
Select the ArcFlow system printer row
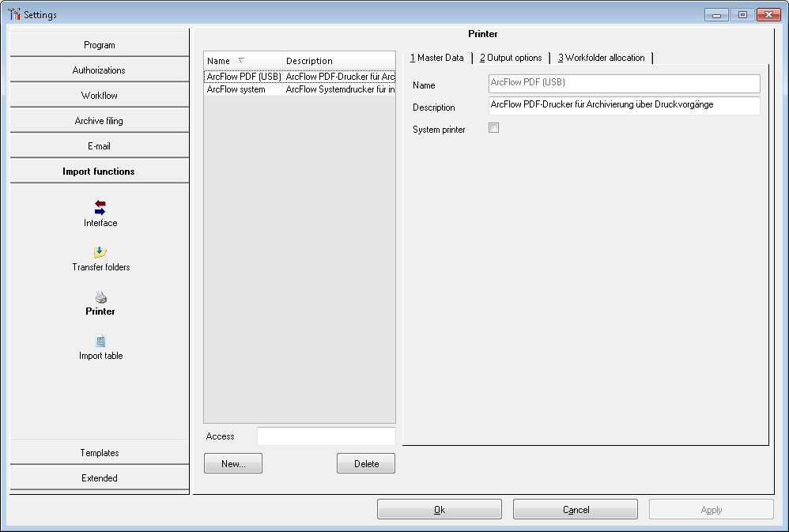pyautogui.click(x=237, y=90)
